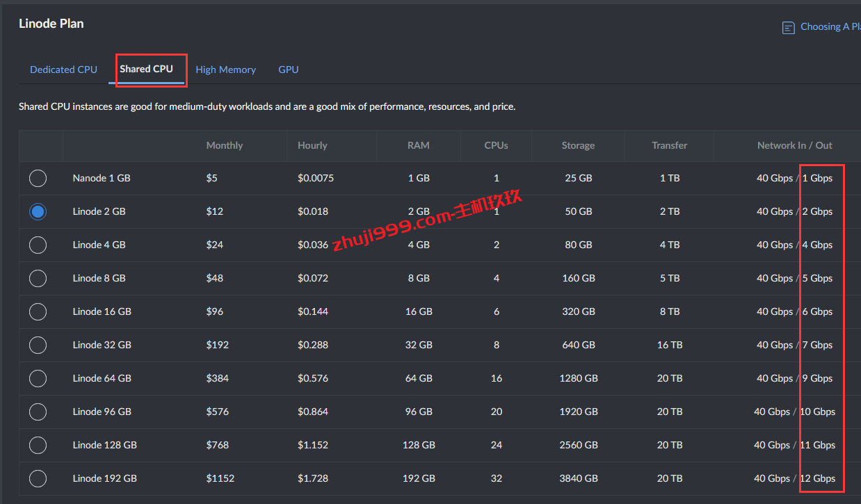This screenshot has width=861, height=504.
Task: Switch to the GPU tab
Action: click(x=289, y=70)
